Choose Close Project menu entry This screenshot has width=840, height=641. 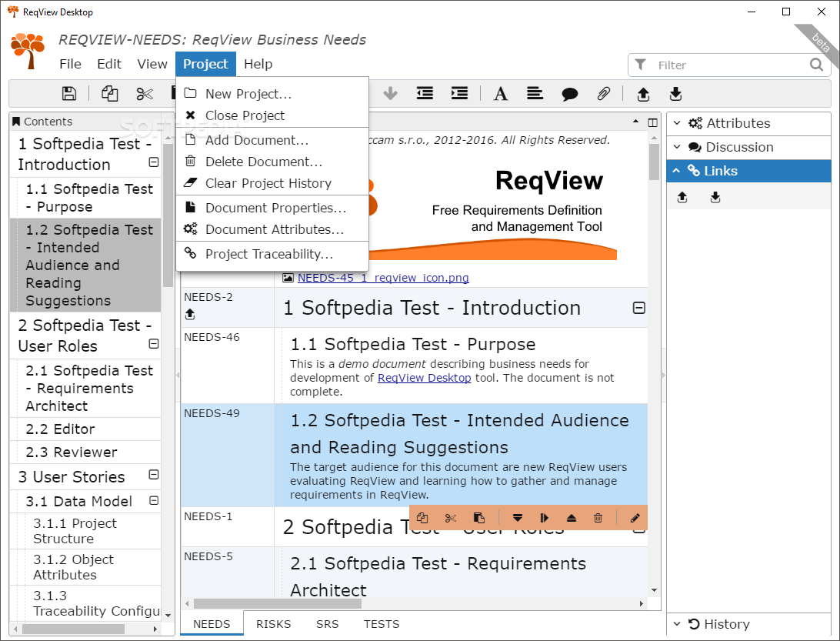coord(272,115)
